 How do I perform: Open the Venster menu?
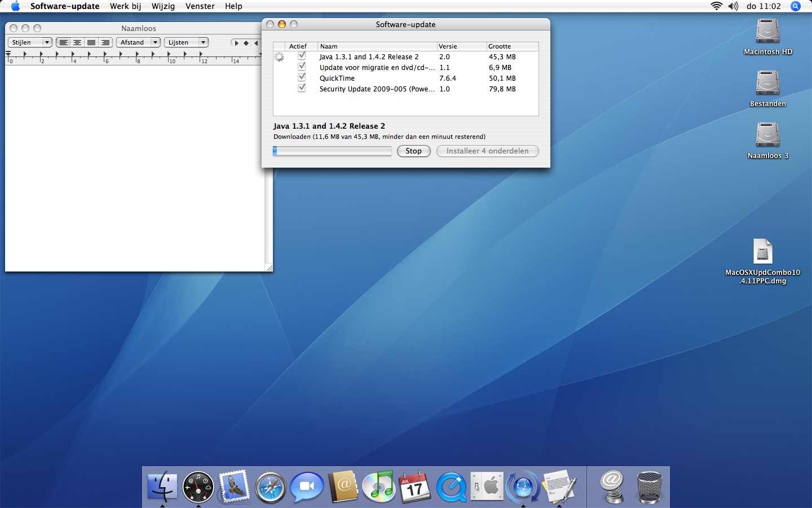pyautogui.click(x=200, y=6)
